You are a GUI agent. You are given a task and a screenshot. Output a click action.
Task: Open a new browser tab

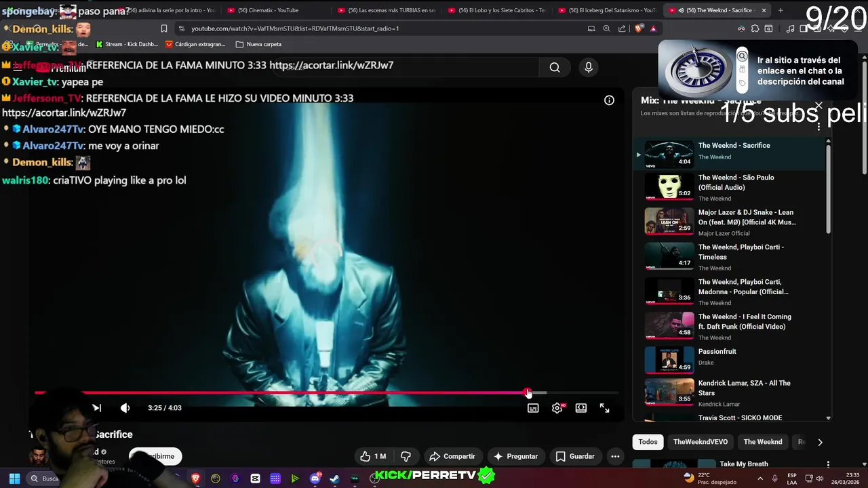[781, 10]
